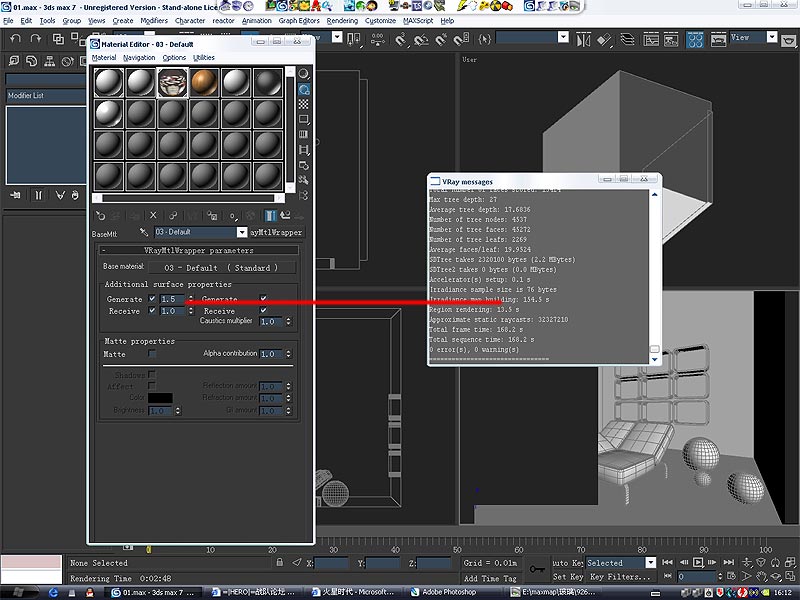Toggle Affect alpha checkbox
This screenshot has width=800, height=600.
pos(152,386)
